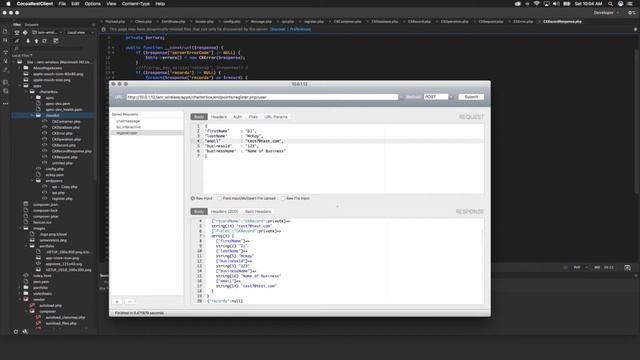Click the Discover link in info bar
The image size is (640, 360).
pos(278,29)
